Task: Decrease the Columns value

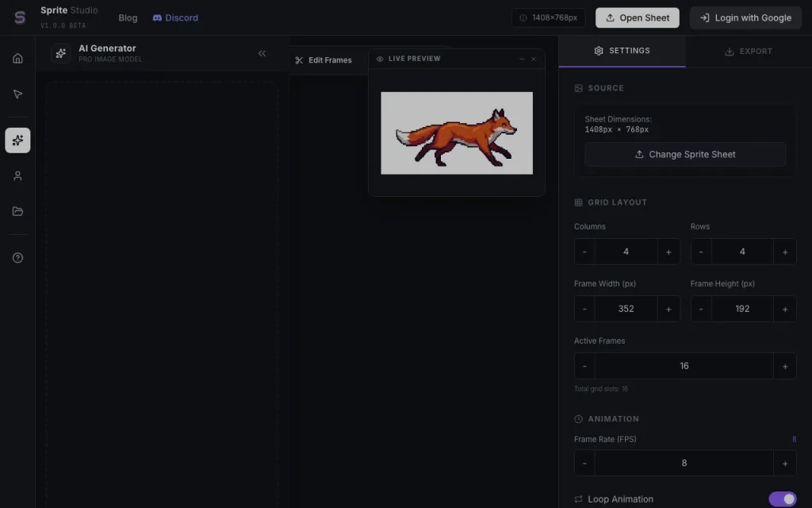Action: point(584,252)
